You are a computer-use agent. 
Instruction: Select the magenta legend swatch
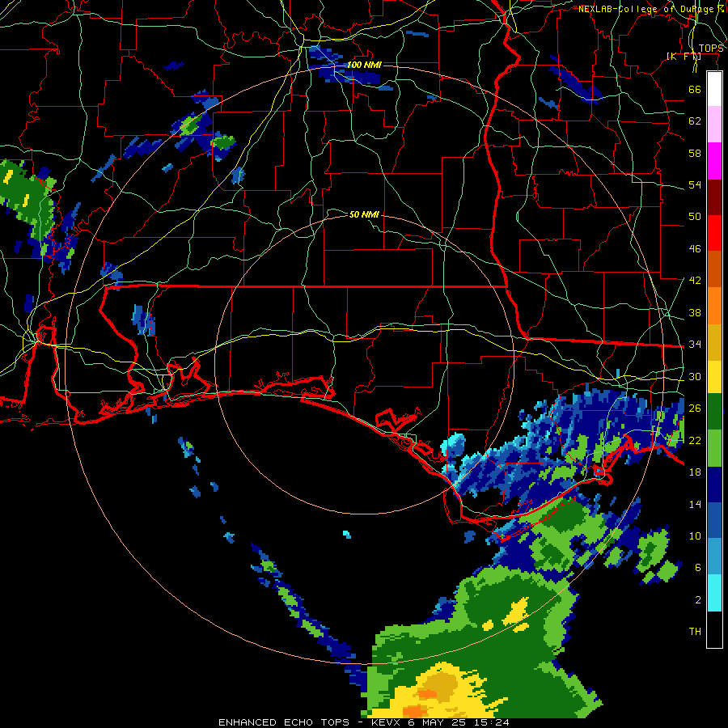point(714,161)
